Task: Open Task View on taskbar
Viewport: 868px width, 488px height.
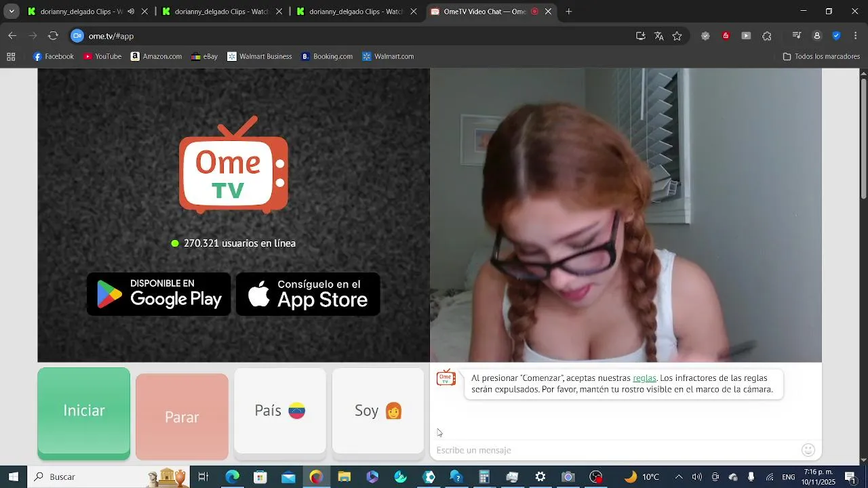Action: tap(203, 476)
